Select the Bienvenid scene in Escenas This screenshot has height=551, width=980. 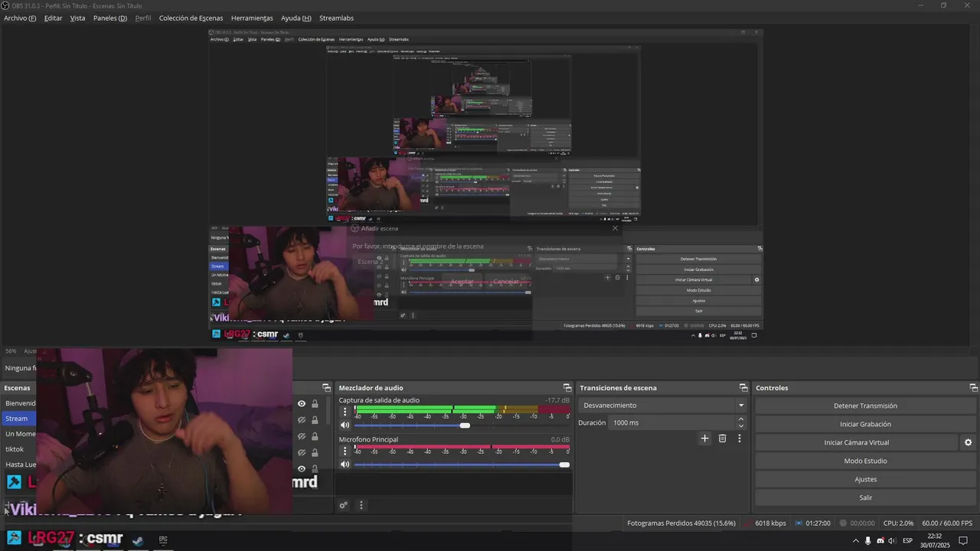[20, 403]
